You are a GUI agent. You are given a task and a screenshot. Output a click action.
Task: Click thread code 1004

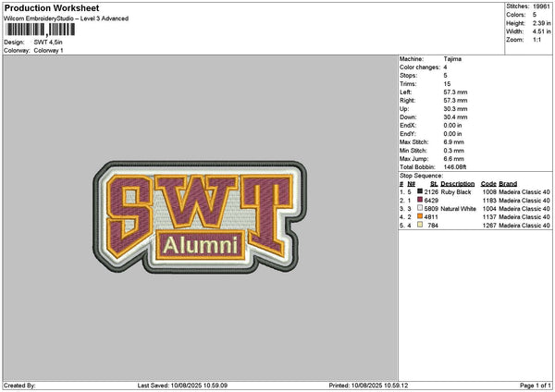coord(489,209)
